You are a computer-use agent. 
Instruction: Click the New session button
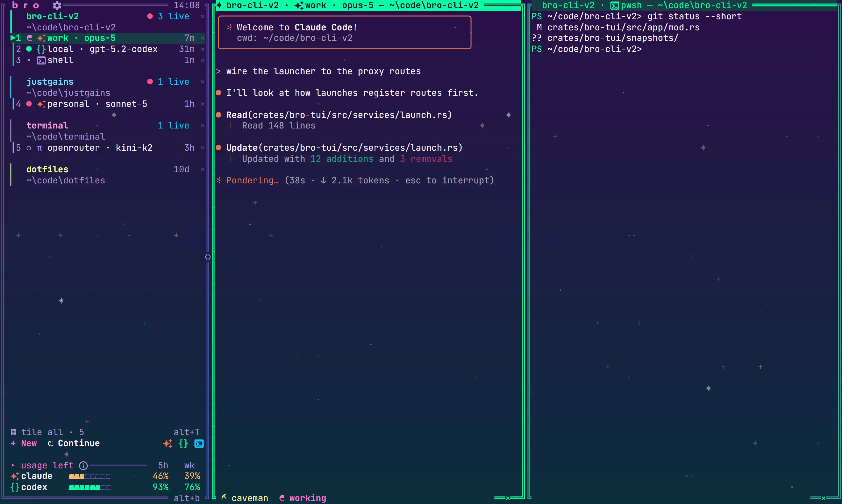24,443
